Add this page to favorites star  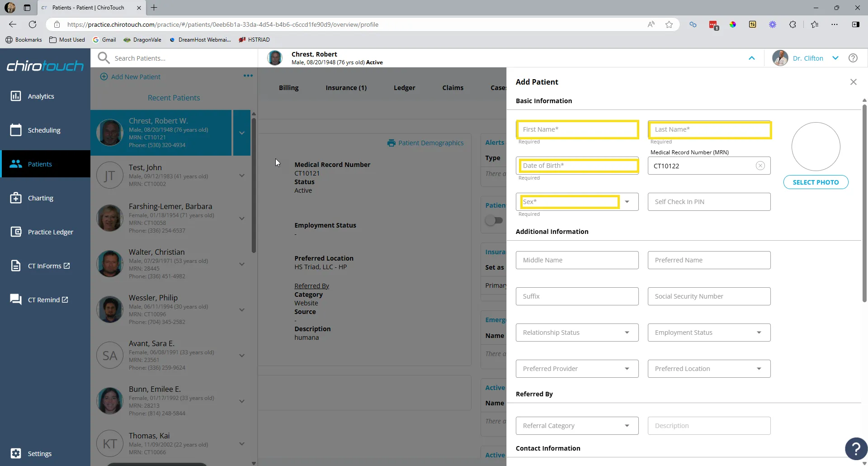[669, 24]
